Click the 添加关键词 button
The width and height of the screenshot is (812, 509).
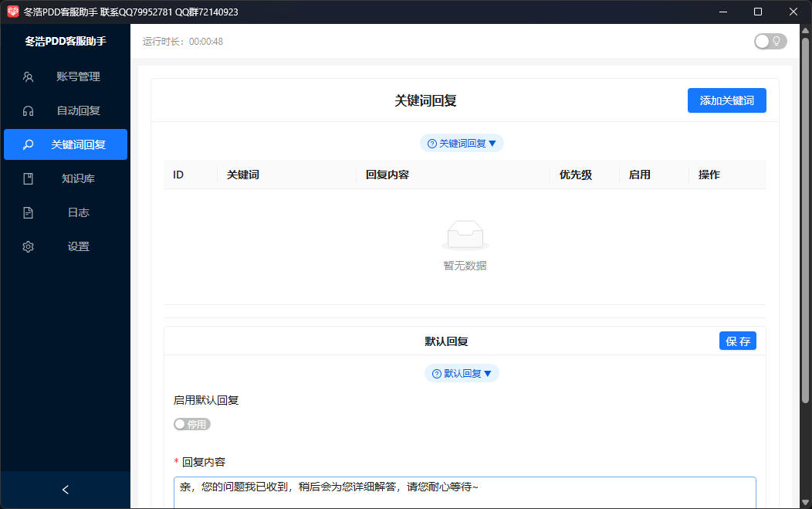(726, 100)
